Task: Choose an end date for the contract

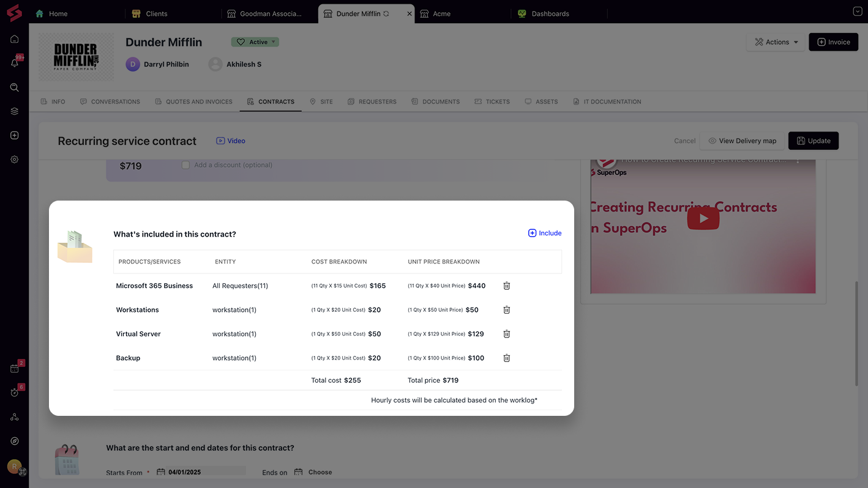Action: click(x=320, y=472)
